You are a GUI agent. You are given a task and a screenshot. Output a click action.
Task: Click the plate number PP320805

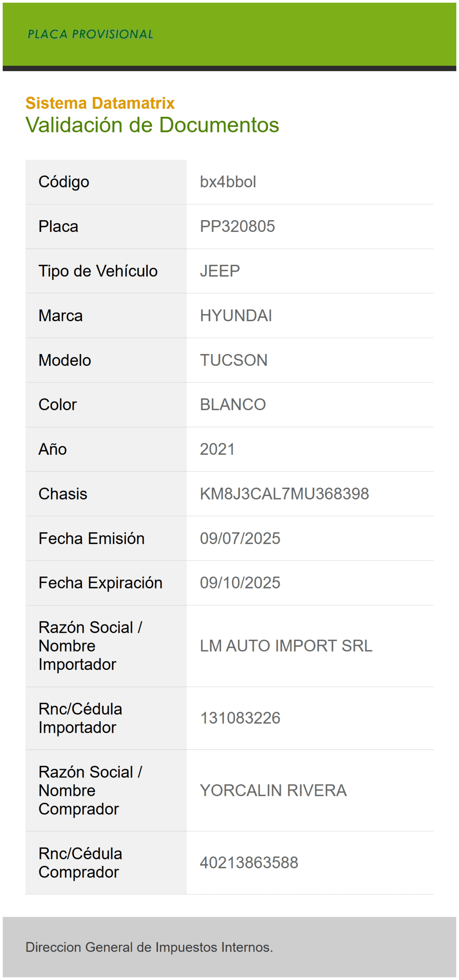pyautogui.click(x=237, y=226)
